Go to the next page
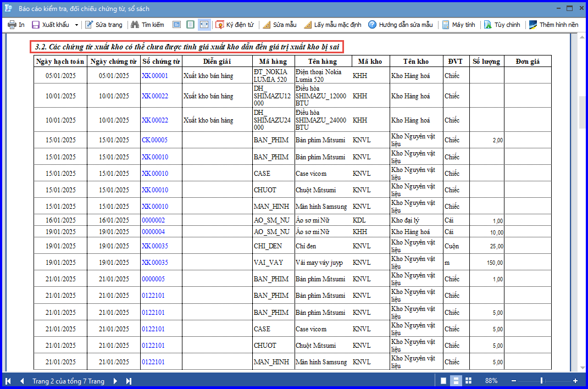The width and height of the screenshot is (588, 389). point(115,381)
